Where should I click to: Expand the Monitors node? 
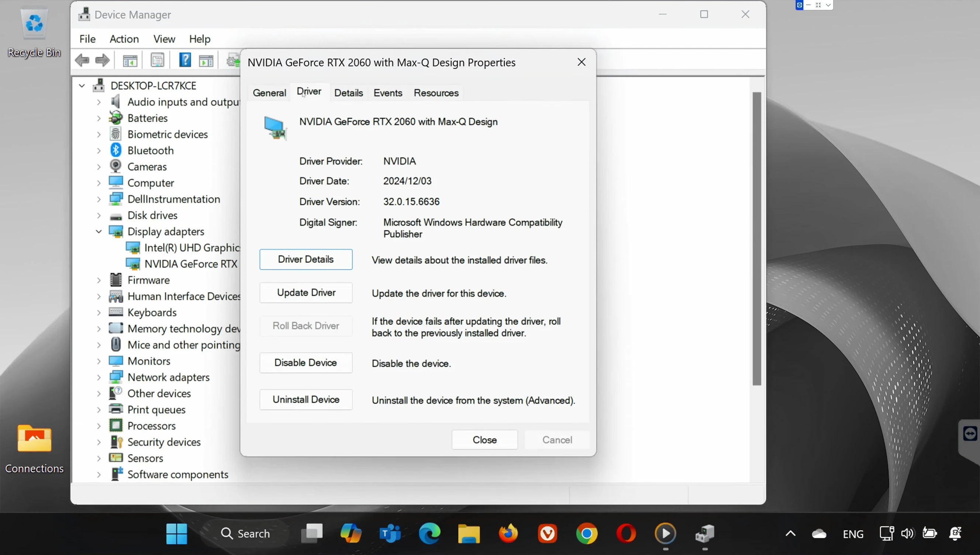tap(99, 361)
